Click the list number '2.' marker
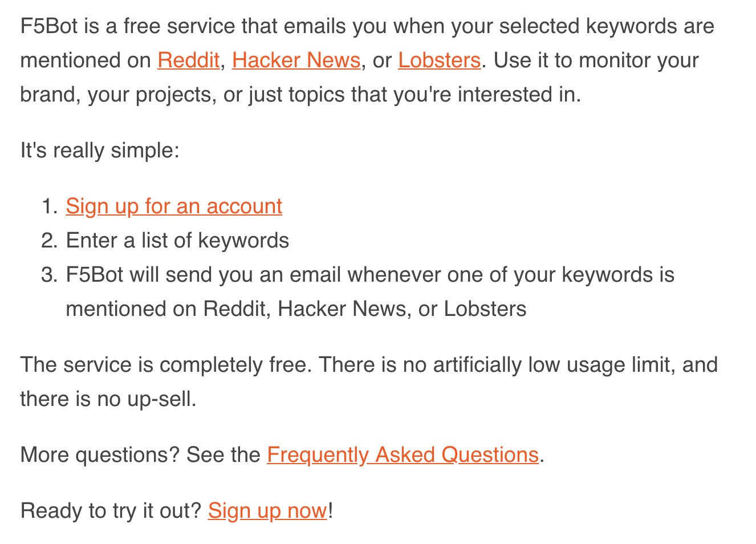 [x=50, y=241]
